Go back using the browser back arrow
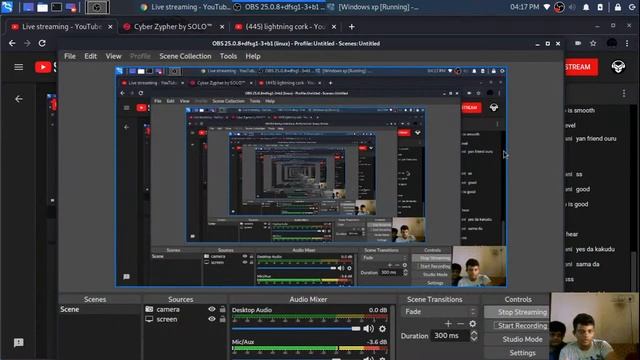The image size is (640, 360). tap(12, 43)
